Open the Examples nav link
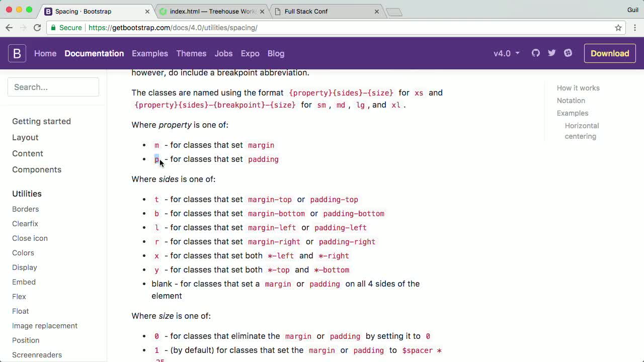 click(x=150, y=53)
